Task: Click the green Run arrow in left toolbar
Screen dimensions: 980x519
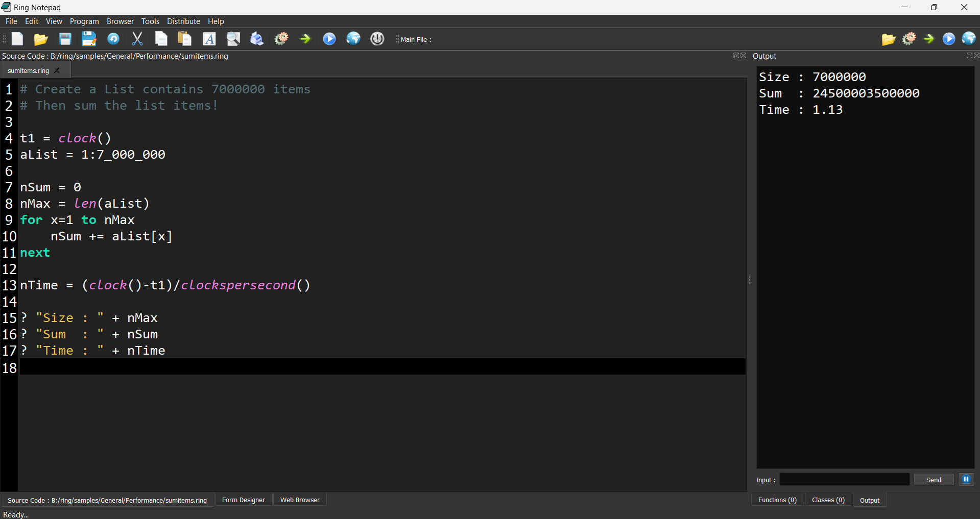Action: (305, 39)
